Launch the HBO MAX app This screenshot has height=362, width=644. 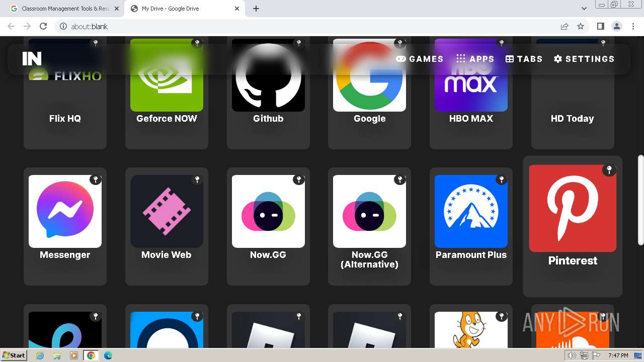[x=471, y=75]
